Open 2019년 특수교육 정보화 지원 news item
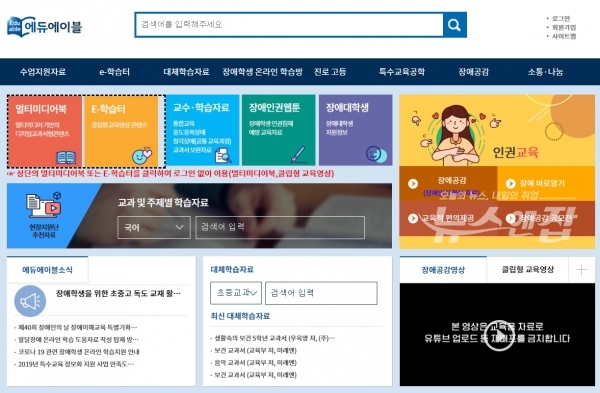Image resolution: width=600 pixels, height=393 pixels. (x=76, y=364)
